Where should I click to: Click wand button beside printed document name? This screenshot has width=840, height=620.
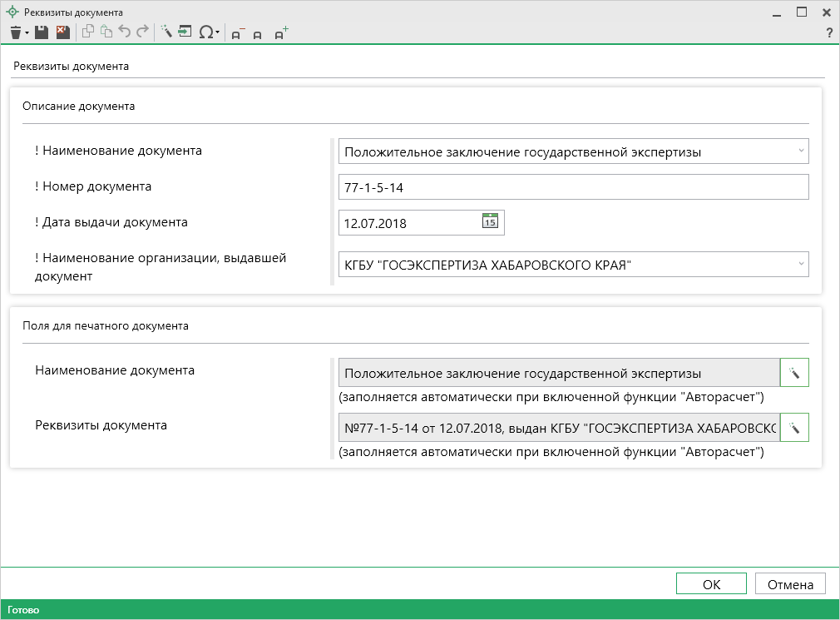[x=794, y=373]
